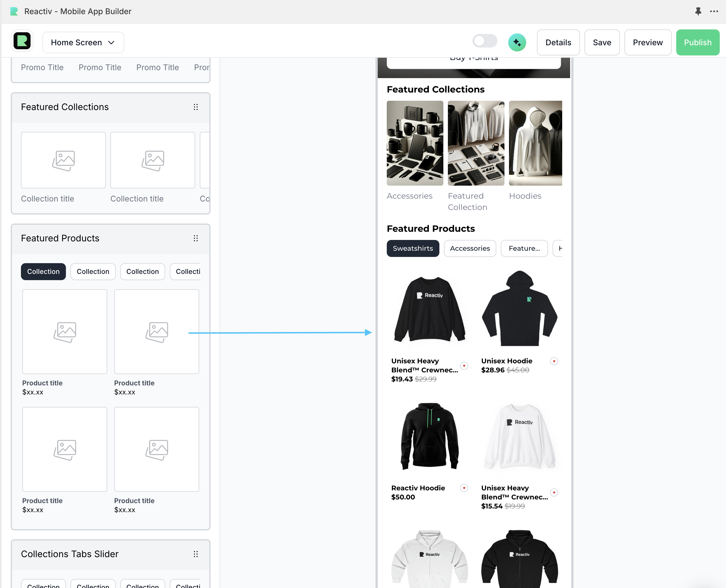The width and height of the screenshot is (726, 588).
Task: Click the AI sparkle assistant icon
Action: 517,42
